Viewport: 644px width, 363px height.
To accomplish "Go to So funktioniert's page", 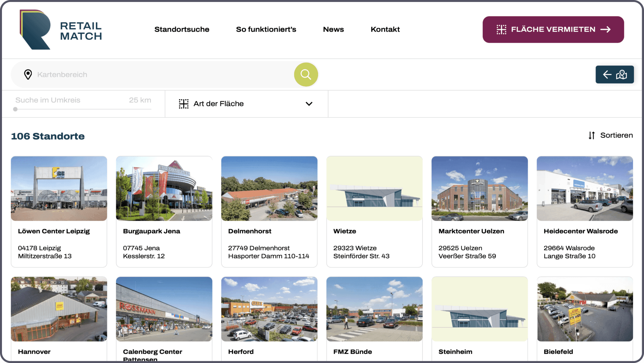I will coord(266,29).
